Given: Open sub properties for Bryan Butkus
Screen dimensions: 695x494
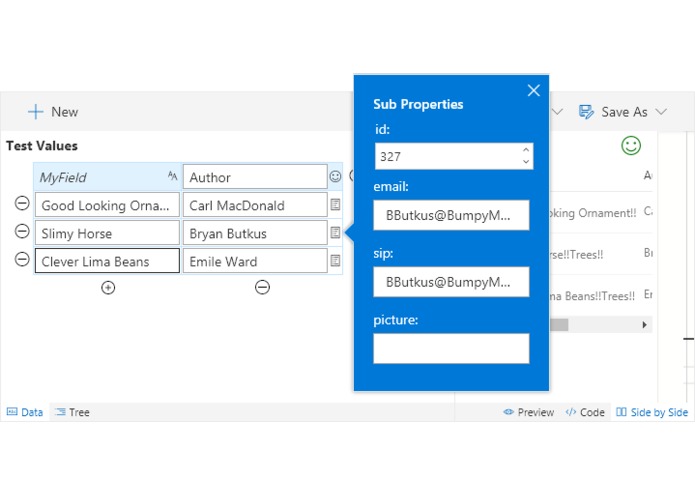Looking at the screenshot, I should (336, 232).
